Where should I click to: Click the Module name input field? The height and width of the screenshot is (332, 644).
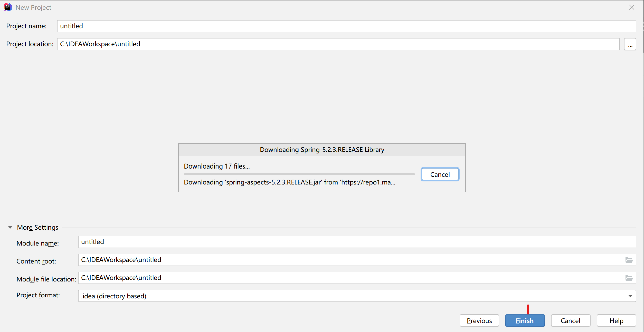pos(357,242)
